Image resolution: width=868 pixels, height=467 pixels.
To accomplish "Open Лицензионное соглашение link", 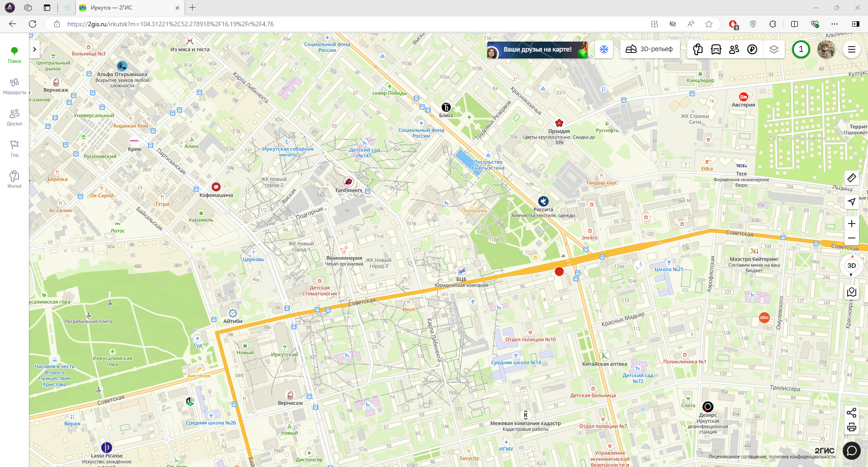I will [x=737, y=457].
